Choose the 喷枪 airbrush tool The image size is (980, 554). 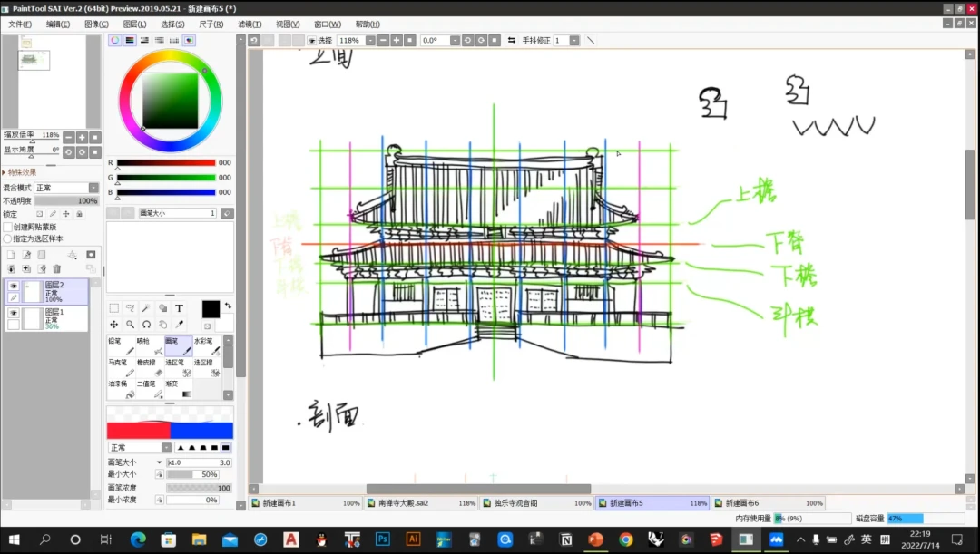[150, 346]
